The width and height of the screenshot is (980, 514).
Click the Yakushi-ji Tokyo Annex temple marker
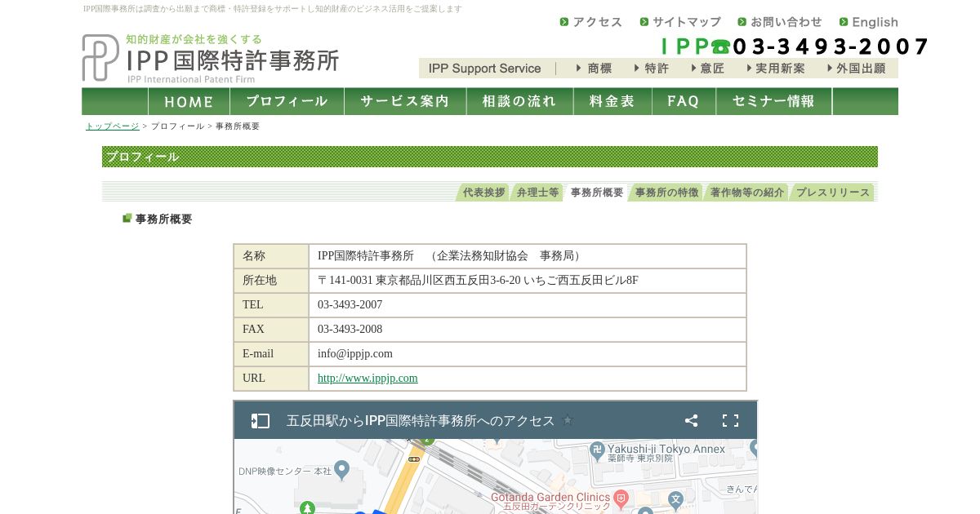tap(597, 450)
